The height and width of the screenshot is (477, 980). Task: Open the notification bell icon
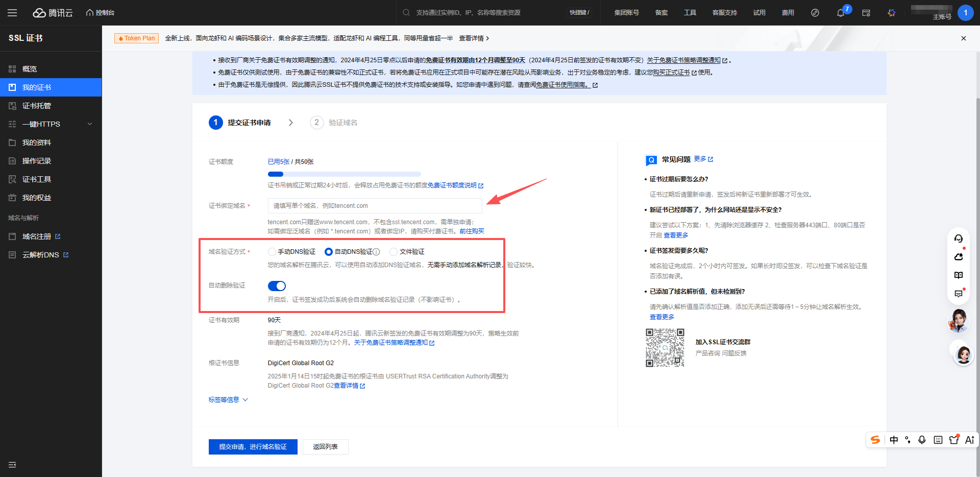pos(840,13)
